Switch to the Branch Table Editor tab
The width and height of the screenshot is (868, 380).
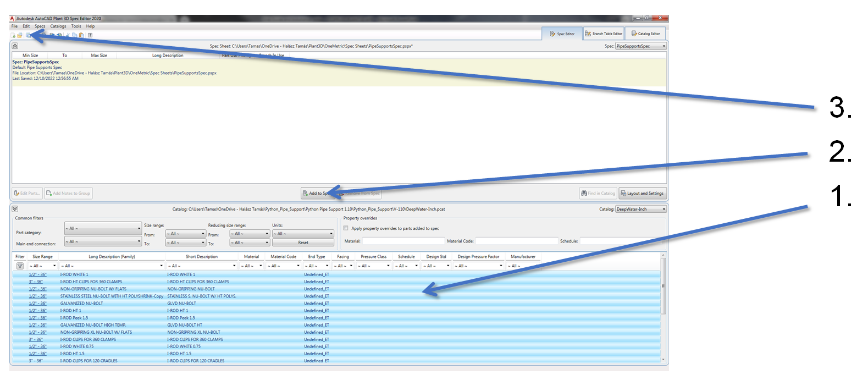(603, 34)
